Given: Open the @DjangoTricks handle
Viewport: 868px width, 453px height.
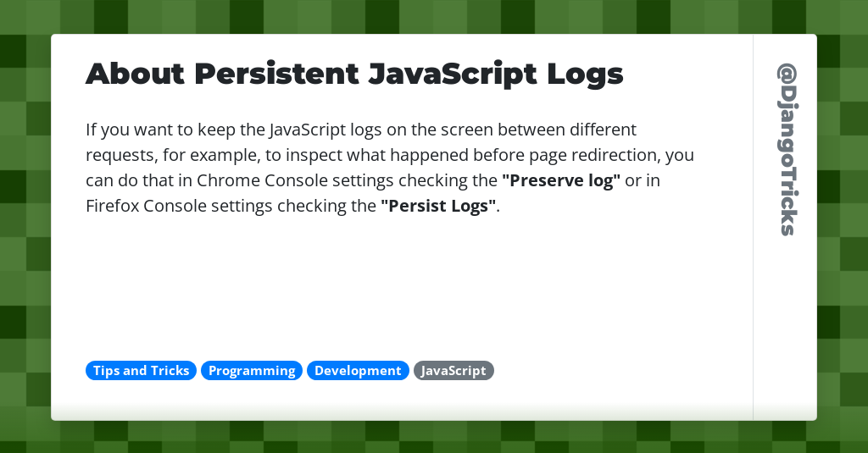Looking at the screenshot, I should (x=786, y=150).
